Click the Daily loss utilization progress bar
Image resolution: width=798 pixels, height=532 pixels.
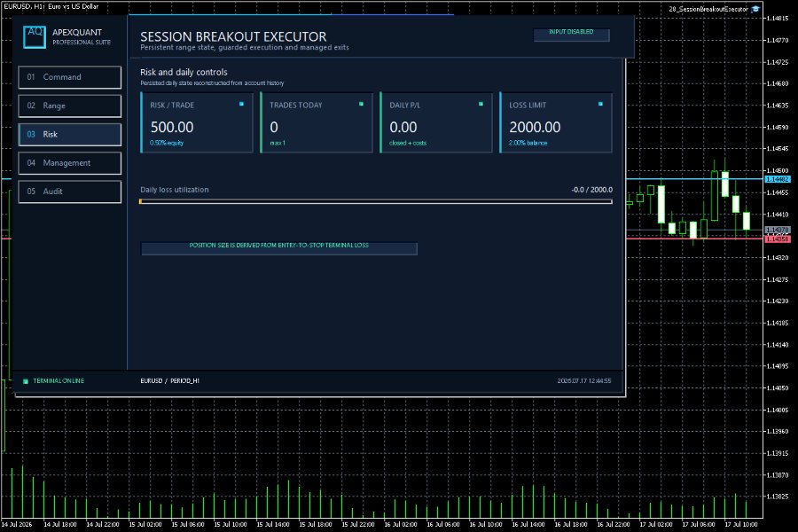376,201
